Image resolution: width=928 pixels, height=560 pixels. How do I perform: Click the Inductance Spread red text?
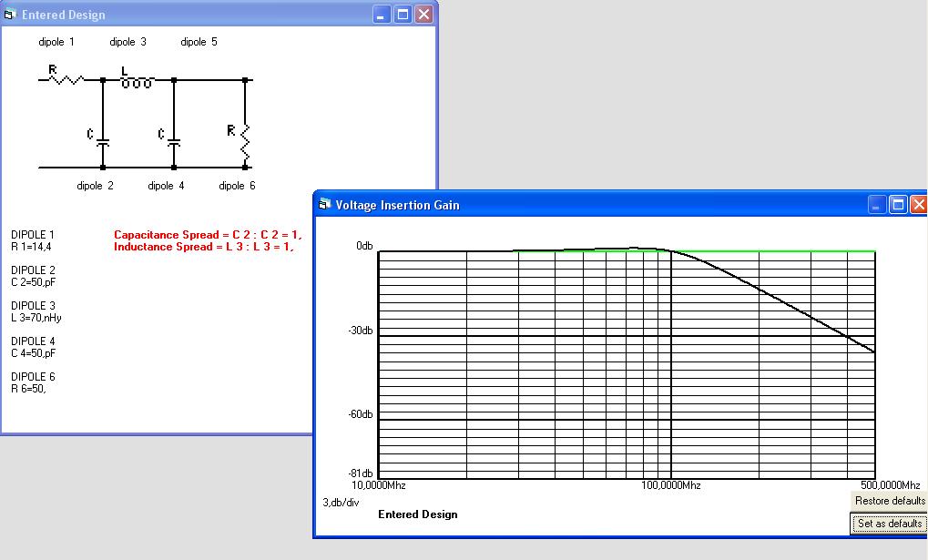point(204,247)
